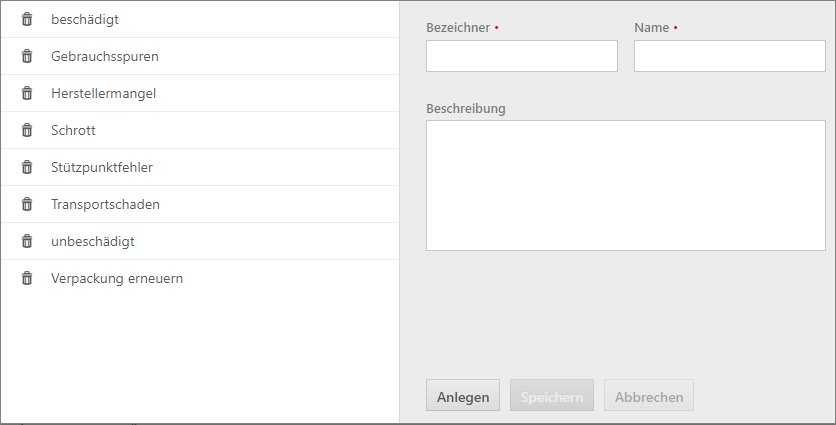Screen dimensions: 836x425
Task: Focus the Beschreibung text area
Action: (x=625, y=186)
